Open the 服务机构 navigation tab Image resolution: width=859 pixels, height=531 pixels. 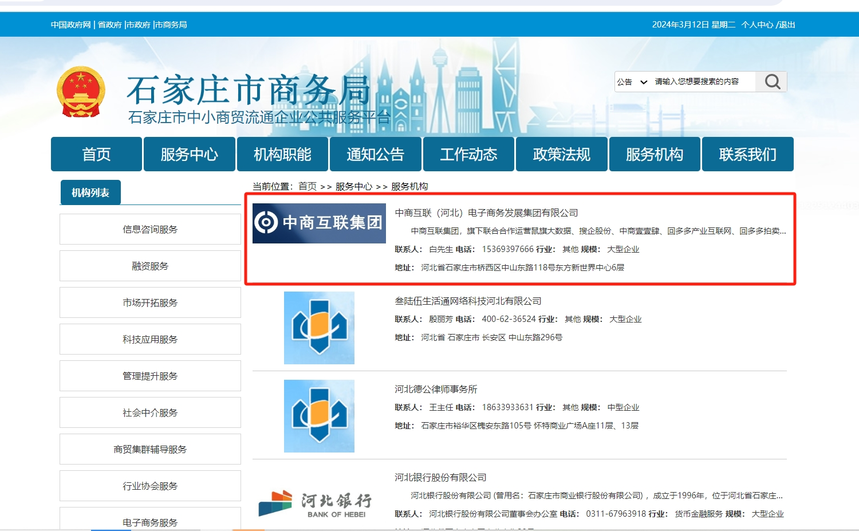(x=655, y=154)
